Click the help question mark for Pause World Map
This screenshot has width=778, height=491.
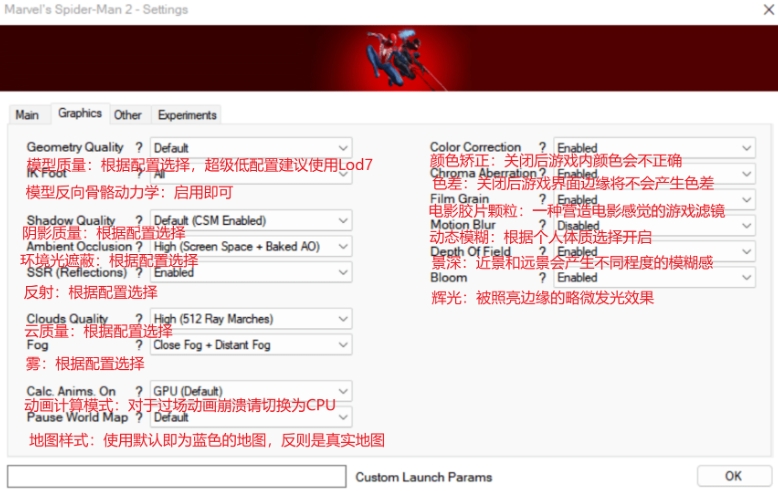point(139,417)
